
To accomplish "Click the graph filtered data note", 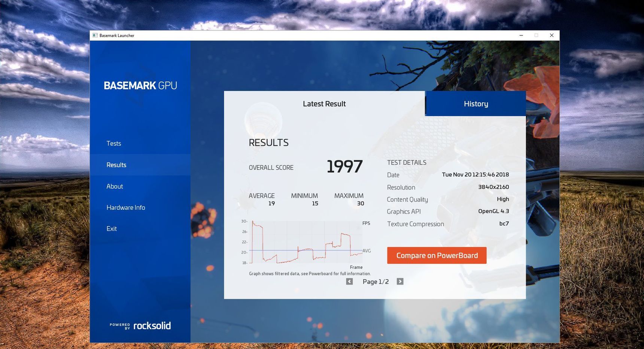I will [x=310, y=274].
